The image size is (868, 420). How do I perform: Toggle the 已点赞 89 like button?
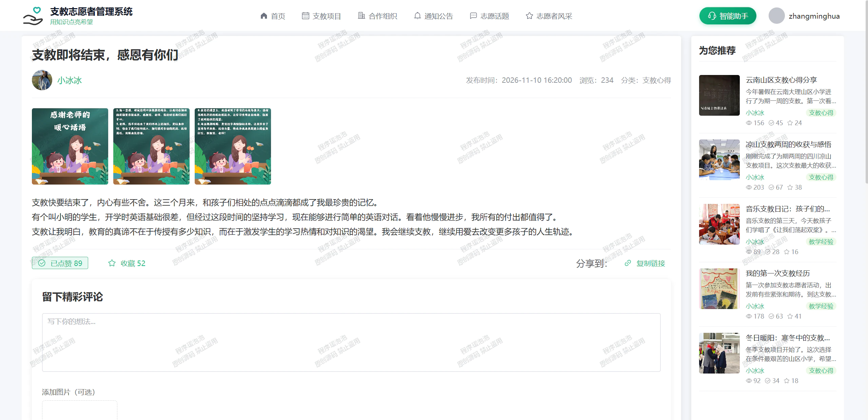[x=60, y=263]
